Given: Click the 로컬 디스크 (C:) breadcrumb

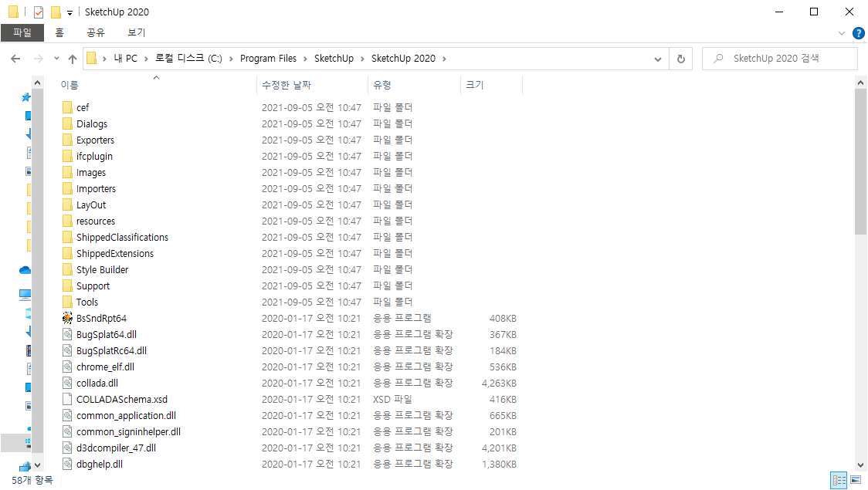Looking at the screenshot, I should point(188,59).
